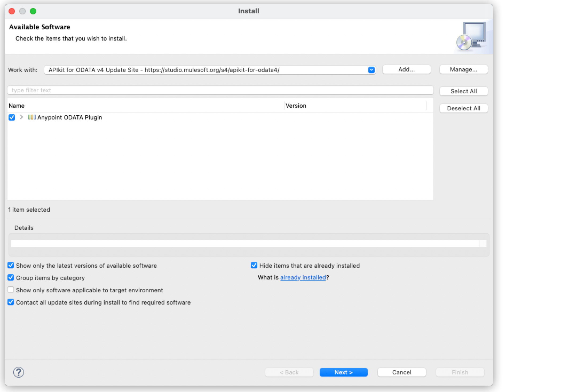Viewport: 577px width, 392px height.
Task: Disable Contact all update sites during install
Action: 11,302
